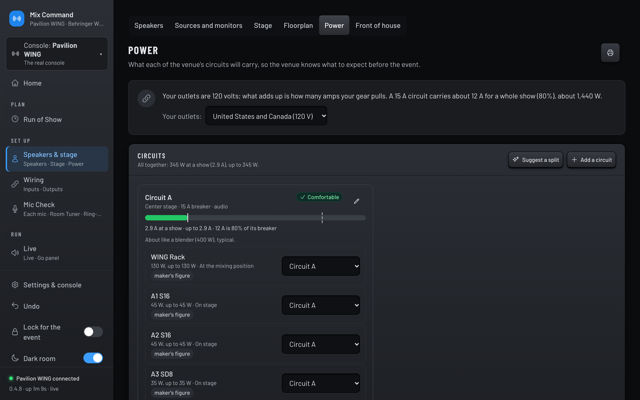Click the Circuit A load progress bar
640x400 pixels.
[x=255, y=218]
